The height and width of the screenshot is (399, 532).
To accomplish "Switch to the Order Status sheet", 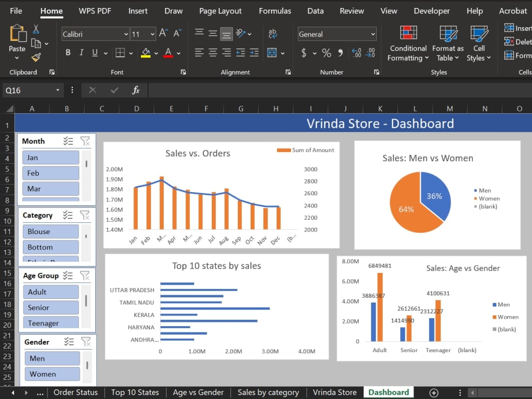I will pos(76,392).
